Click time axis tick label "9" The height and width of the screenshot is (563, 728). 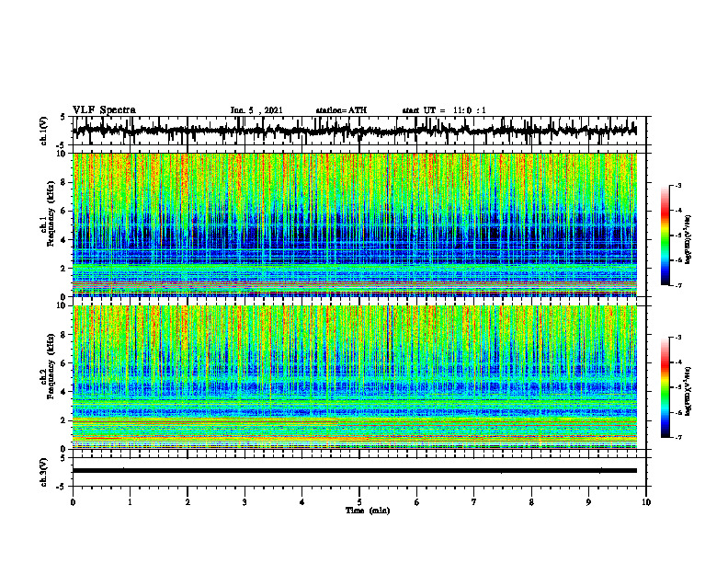click(x=588, y=502)
